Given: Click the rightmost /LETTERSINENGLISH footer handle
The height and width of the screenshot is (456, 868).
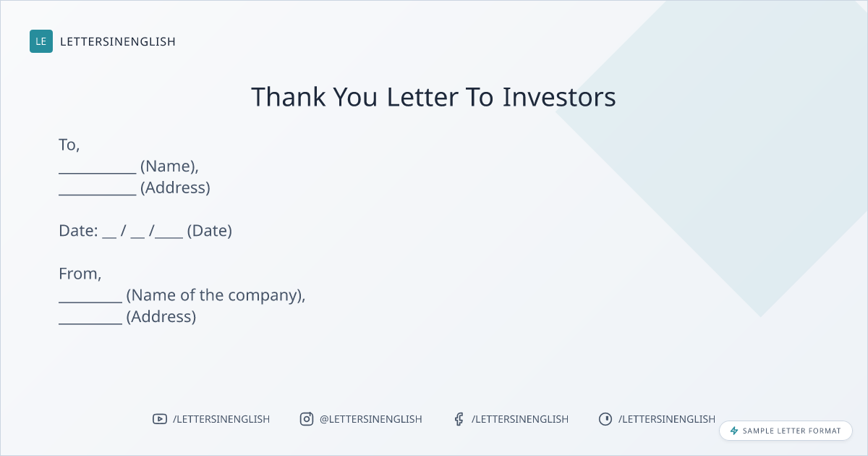Looking at the screenshot, I should click(x=667, y=419).
